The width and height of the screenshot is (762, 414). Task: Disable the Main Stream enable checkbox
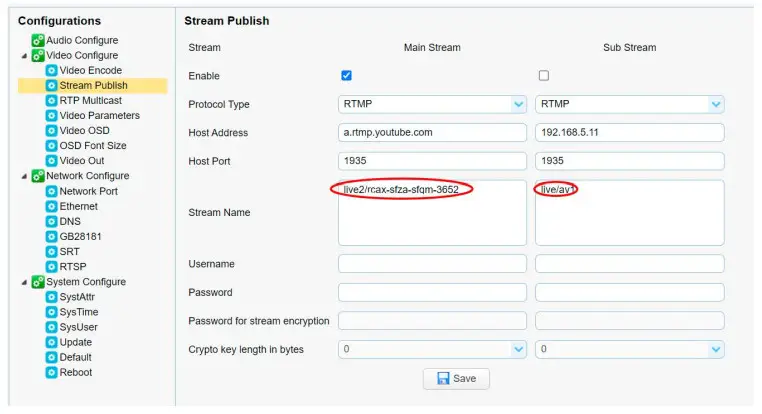[346, 76]
